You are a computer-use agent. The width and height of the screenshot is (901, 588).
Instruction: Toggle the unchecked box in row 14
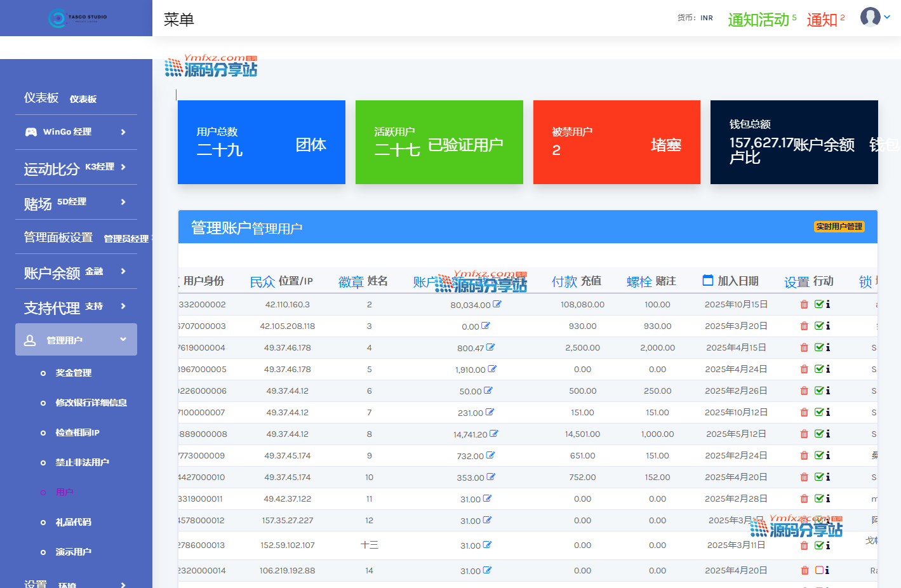819,570
